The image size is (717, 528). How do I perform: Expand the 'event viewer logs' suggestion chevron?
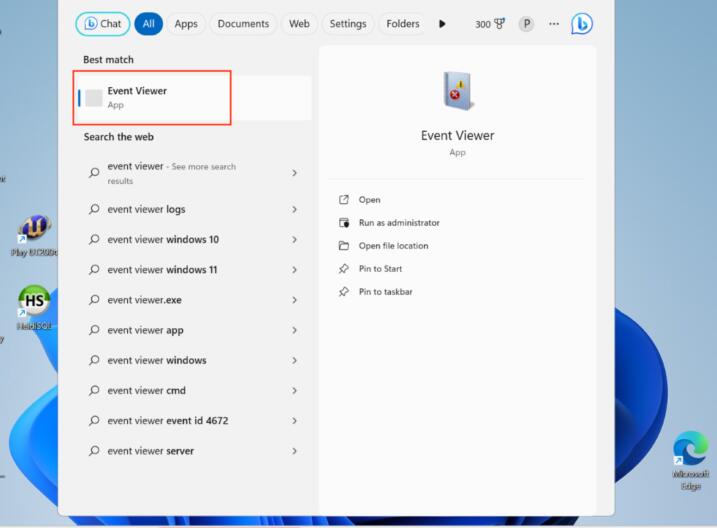pos(294,210)
